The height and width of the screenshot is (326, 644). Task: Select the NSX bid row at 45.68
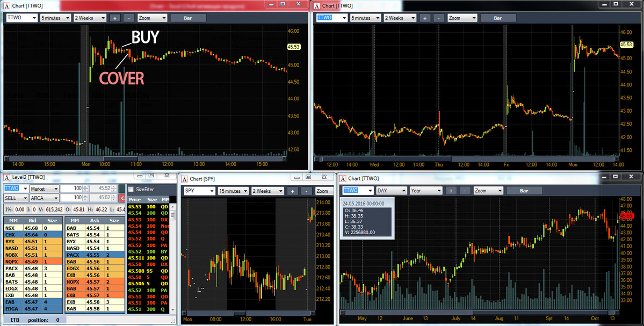point(33,228)
